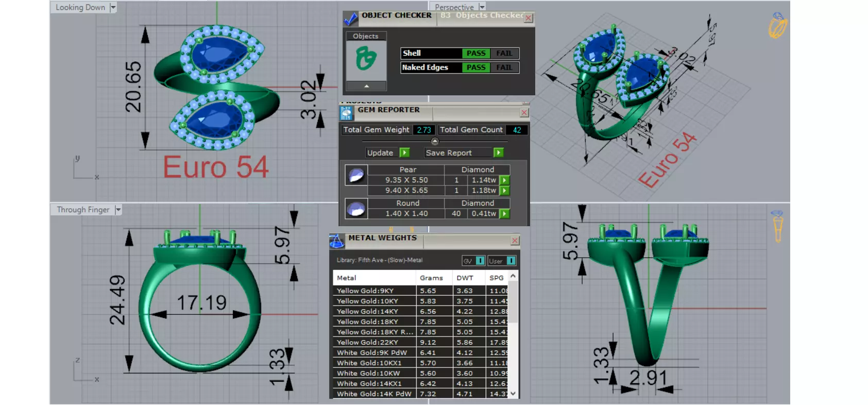The width and height of the screenshot is (868, 405).
Task: Click the Round shape header cell
Action: [x=407, y=203]
